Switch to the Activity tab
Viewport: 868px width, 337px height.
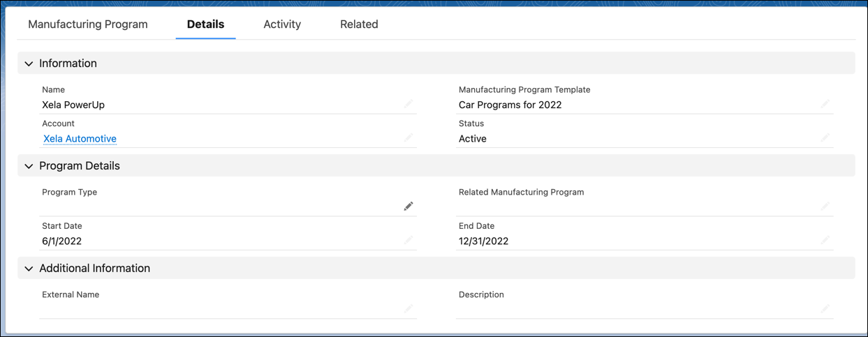282,24
